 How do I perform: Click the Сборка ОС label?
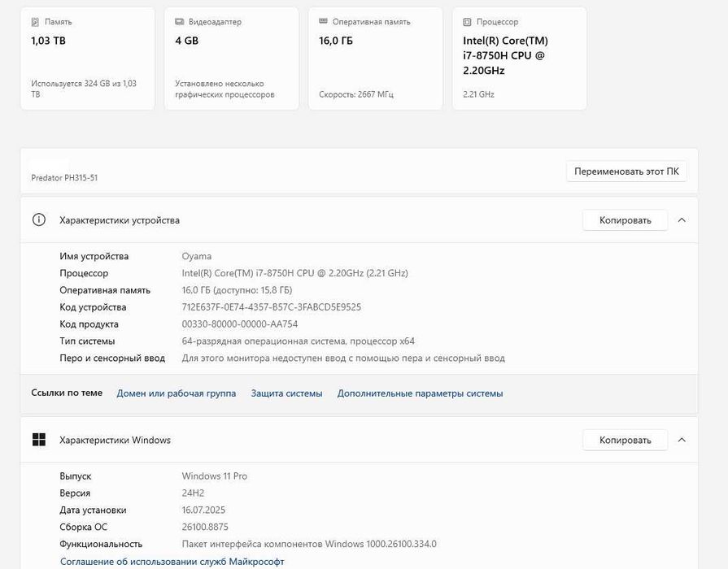pos(83,527)
